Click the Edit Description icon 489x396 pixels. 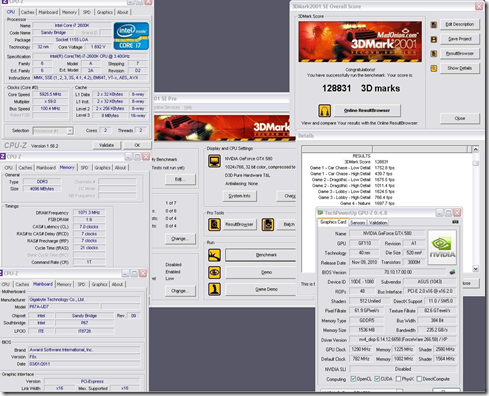pyautogui.click(x=434, y=25)
